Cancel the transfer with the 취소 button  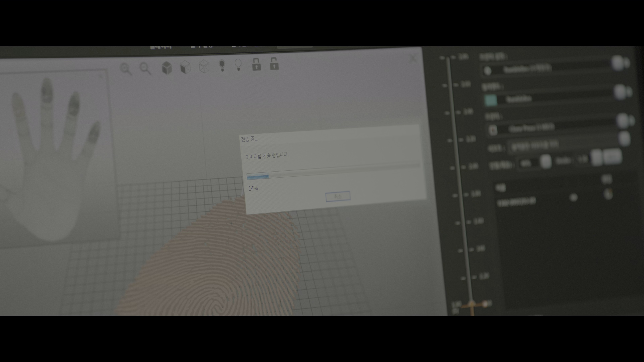click(x=338, y=196)
